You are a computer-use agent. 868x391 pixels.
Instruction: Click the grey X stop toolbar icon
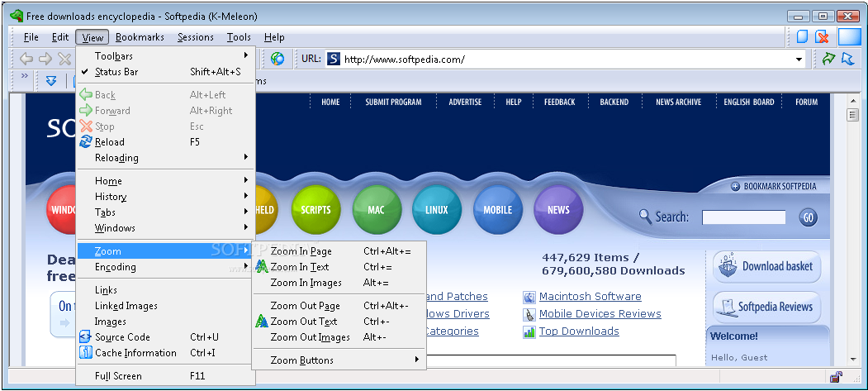64,59
